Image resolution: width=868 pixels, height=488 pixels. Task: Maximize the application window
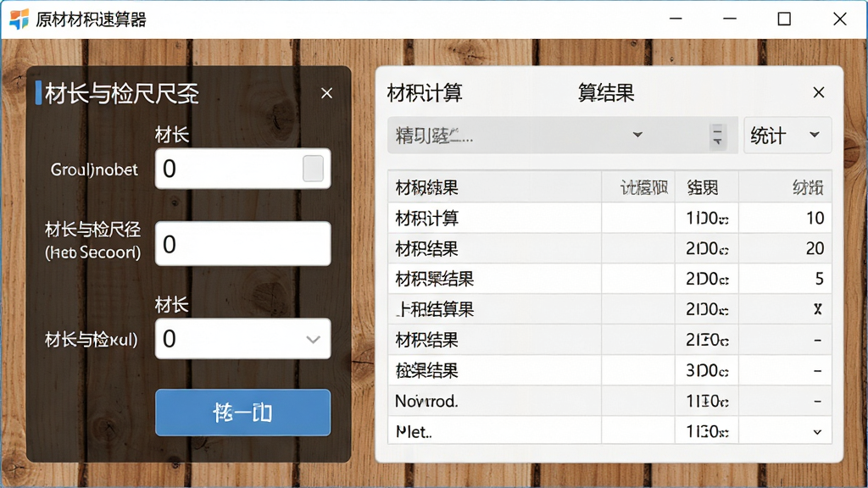(x=784, y=19)
